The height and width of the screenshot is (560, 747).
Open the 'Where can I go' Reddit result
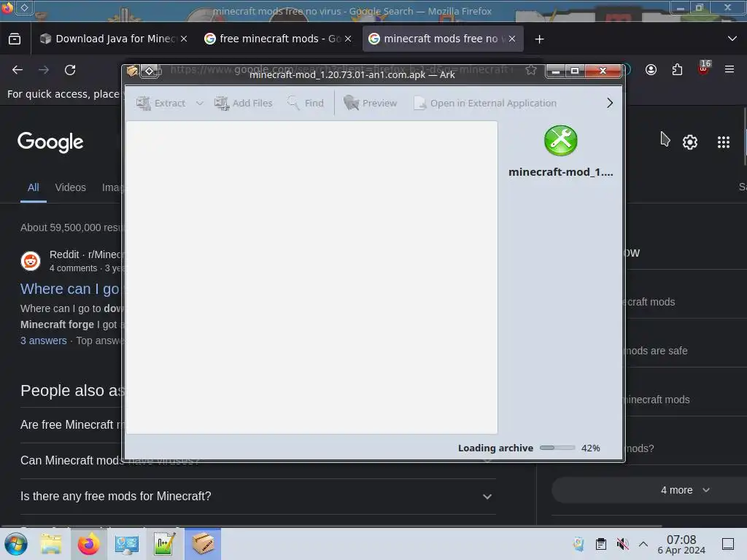pyautogui.click(x=70, y=289)
